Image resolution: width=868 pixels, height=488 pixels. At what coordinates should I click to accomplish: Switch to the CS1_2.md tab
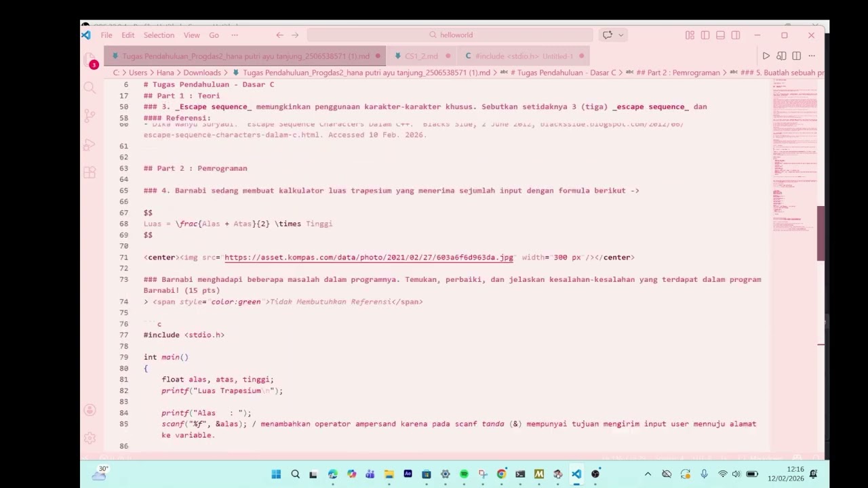(421, 56)
